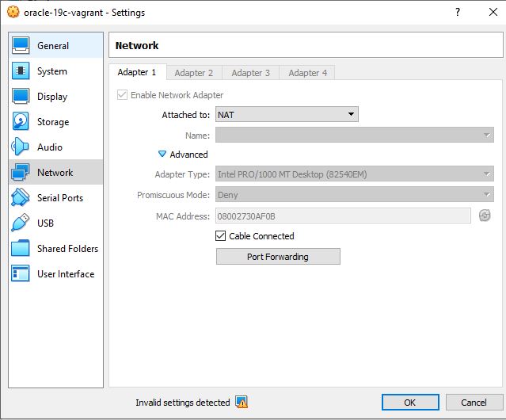The height and width of the screenshot is (420, 506).
Task: Select the USB plug icon
Action: point(21,223)
